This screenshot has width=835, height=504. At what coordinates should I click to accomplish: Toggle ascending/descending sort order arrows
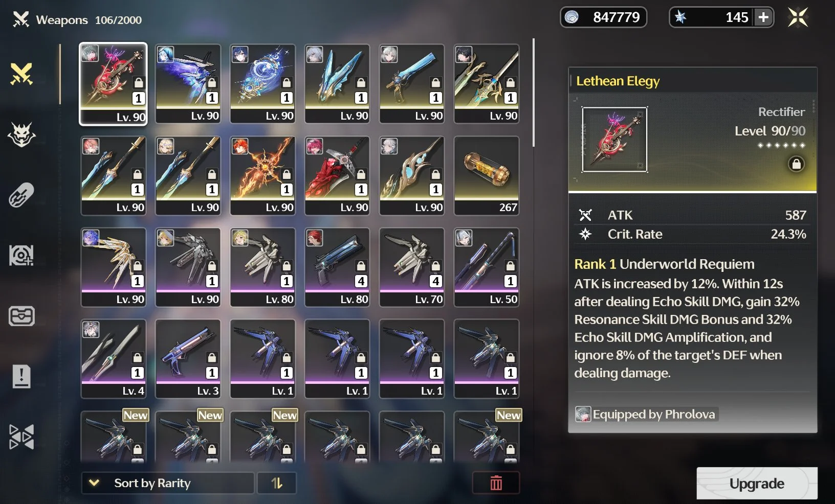pyautogui.click(x=277, y=483)
